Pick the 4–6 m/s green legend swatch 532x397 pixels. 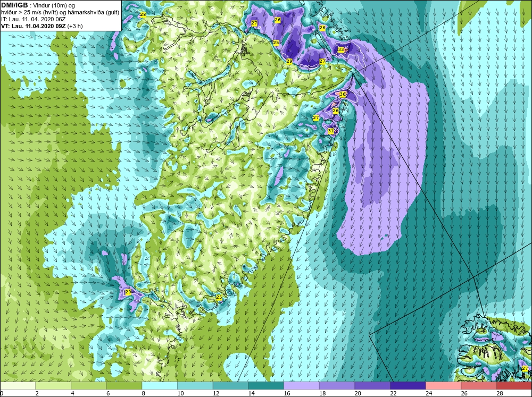(88, 385)
